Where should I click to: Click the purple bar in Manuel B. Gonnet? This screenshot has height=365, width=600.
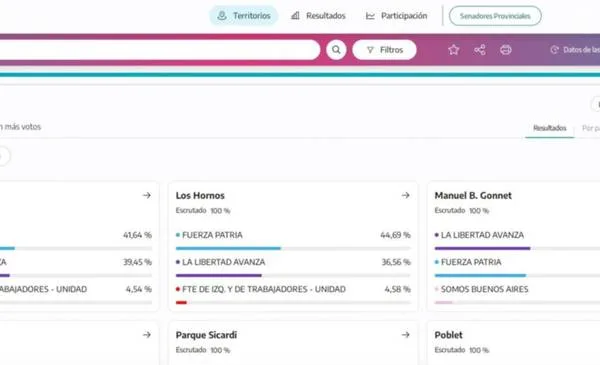pyautogui.click(x=482, y=248)
